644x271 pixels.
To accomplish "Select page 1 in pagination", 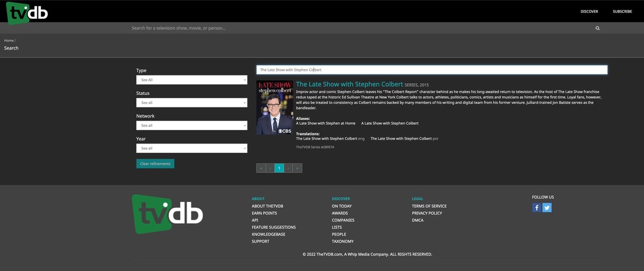I will point(279,168).
